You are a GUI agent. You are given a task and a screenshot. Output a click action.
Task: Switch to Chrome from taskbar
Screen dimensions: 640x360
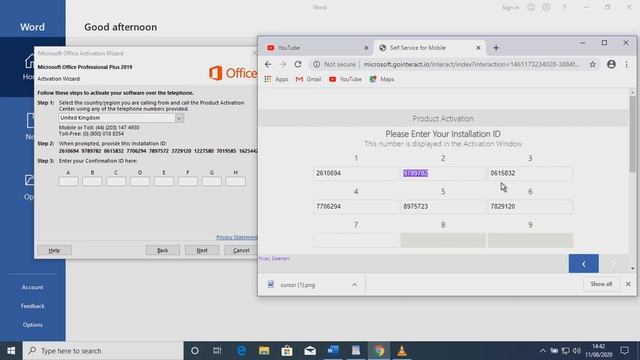pyautogui.click(x=379, y=351)
